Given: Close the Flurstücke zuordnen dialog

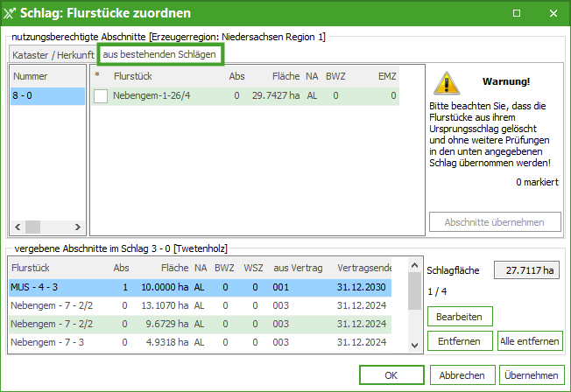Looking at the screenshot, I should point(552,13).
